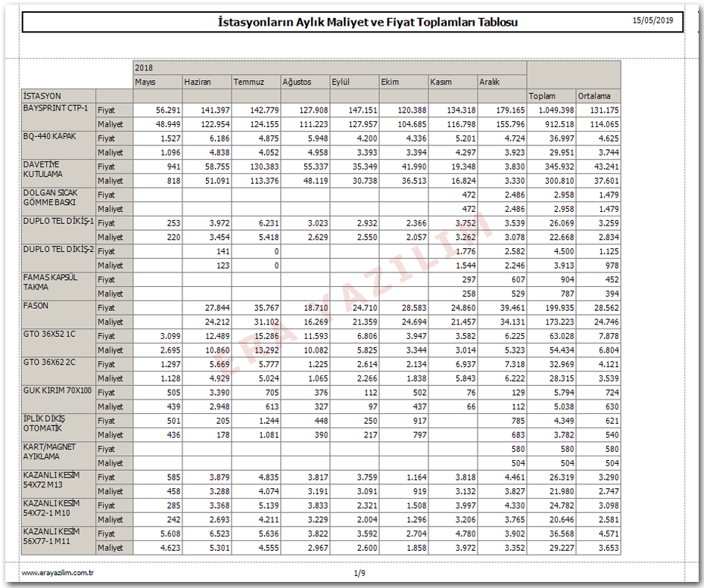Select the Toplam column header

[542, 96]
